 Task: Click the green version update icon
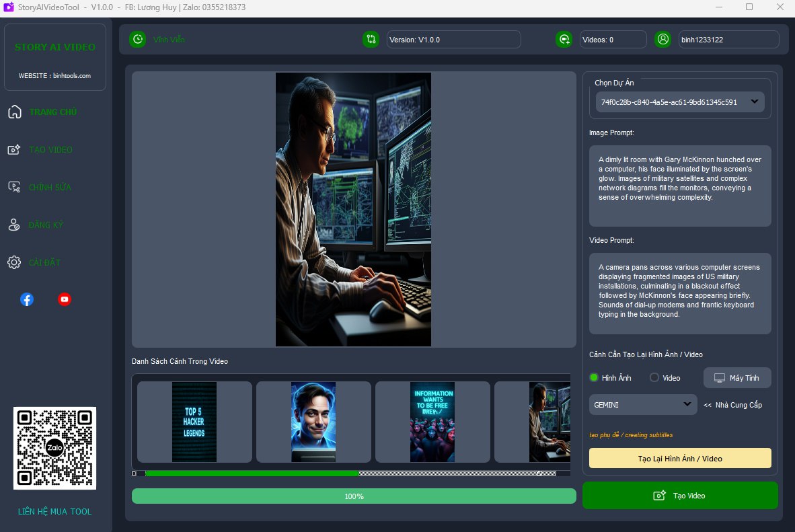click(x=371, y=40)
